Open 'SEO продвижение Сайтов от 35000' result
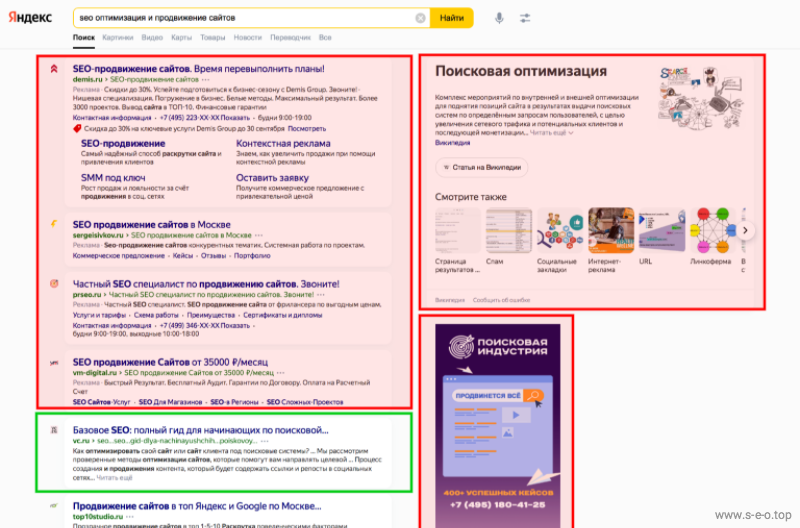The image size is (800, 528). coord(170,362)
